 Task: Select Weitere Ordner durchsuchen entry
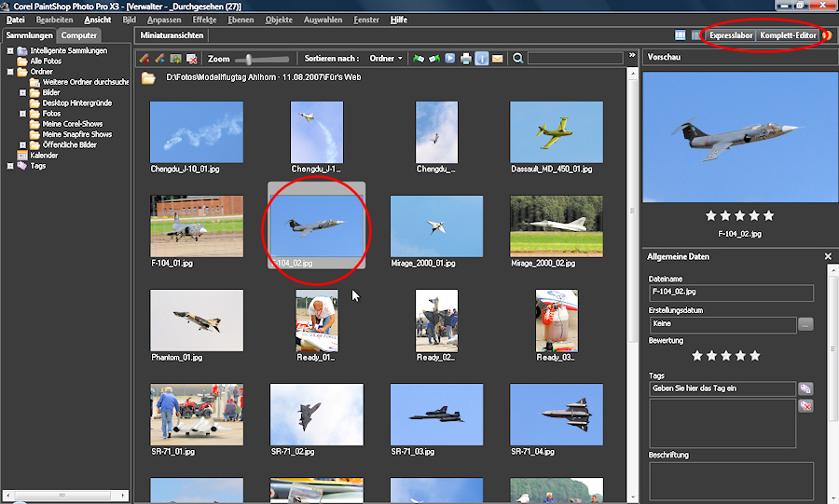[85, 82]
